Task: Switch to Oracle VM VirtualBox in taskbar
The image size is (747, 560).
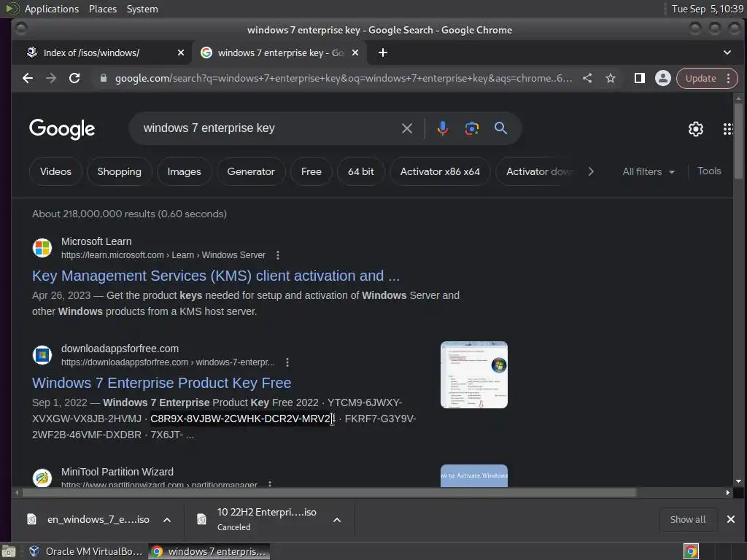Action: tap(86, 551)
